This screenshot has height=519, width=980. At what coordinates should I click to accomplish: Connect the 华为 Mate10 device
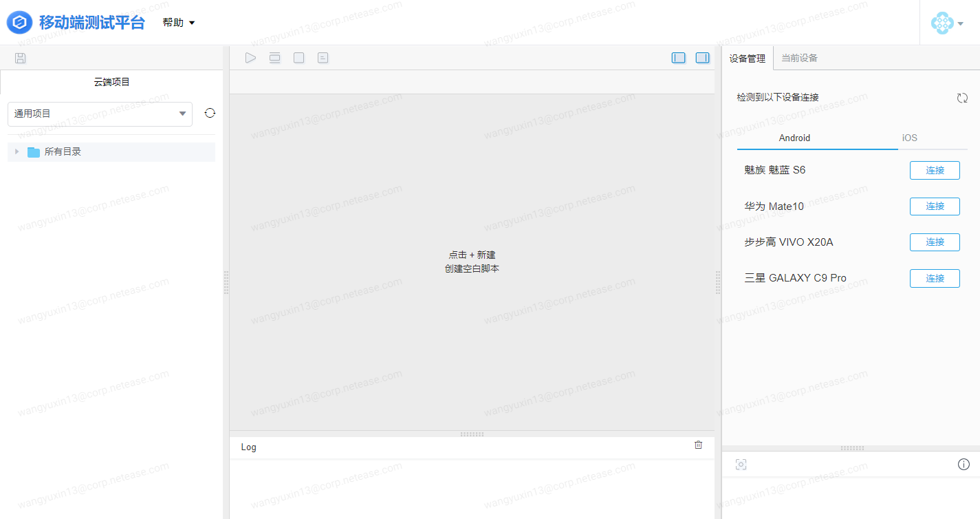coord(935,206)
